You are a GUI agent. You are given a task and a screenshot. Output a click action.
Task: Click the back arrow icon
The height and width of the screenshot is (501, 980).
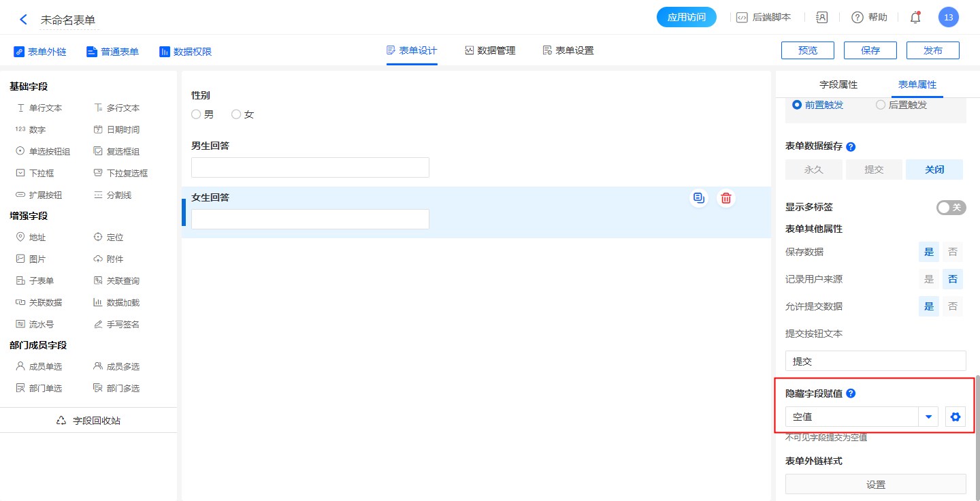click(x=23, y=19)
